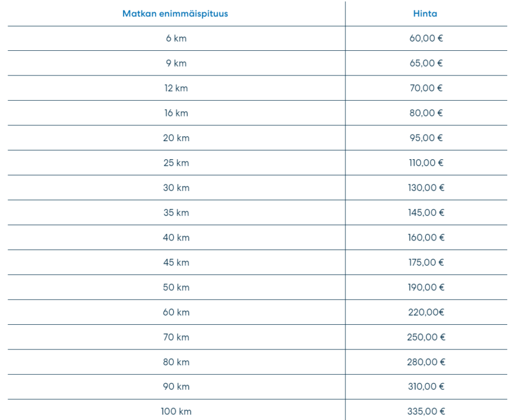Select the 6 km distance cell
The height and width of the screenshot is (420, 517).
click(x=175, y=39)
